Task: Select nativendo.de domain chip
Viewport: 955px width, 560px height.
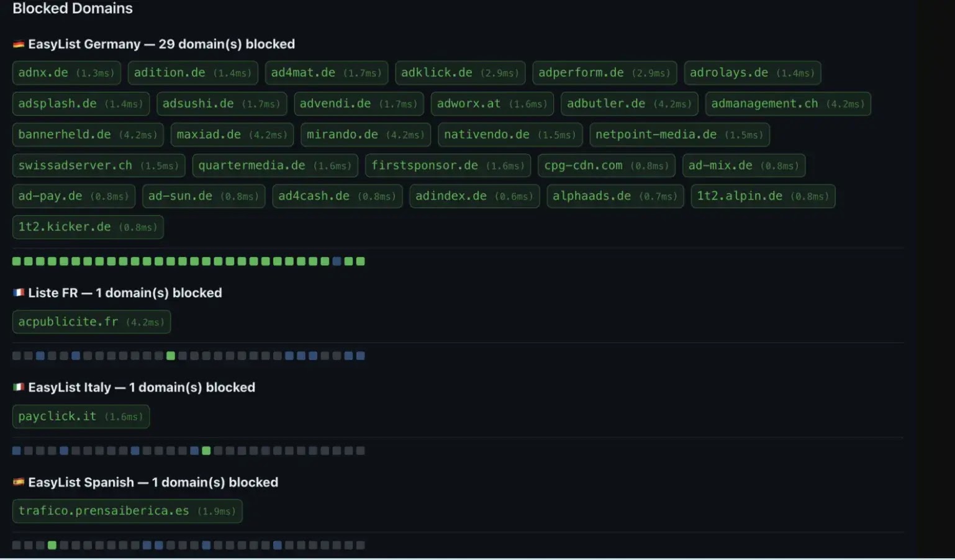Action: [x=510, y=135]
